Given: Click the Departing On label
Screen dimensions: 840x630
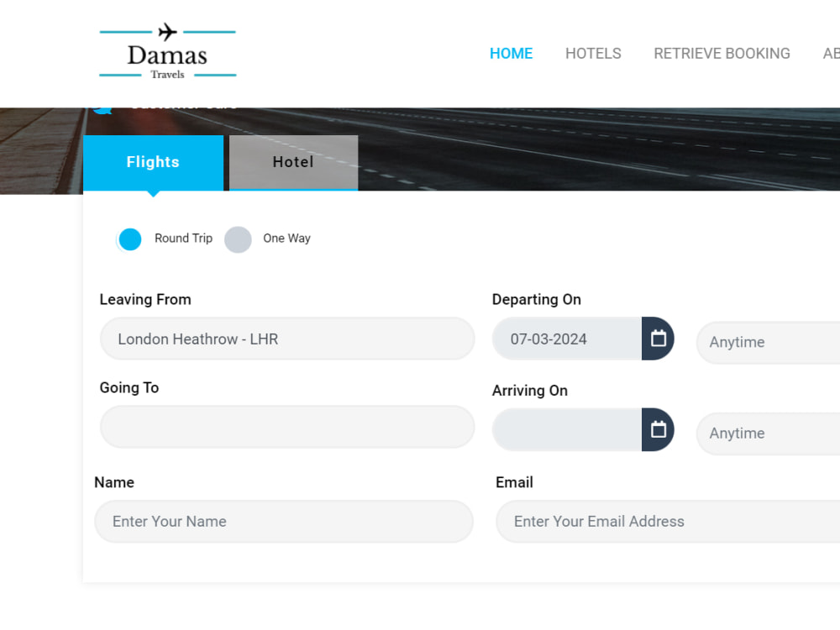Looking at the screenshot, I should (x=536, y=300).
